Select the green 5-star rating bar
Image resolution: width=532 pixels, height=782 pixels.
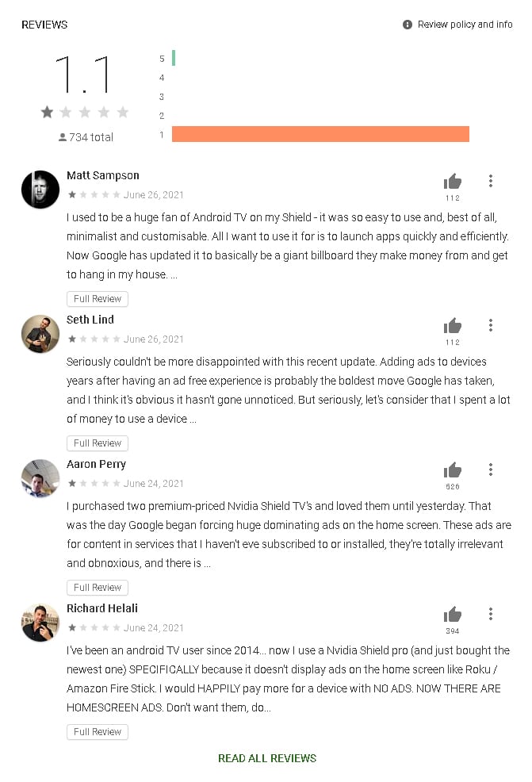[174, 59]
